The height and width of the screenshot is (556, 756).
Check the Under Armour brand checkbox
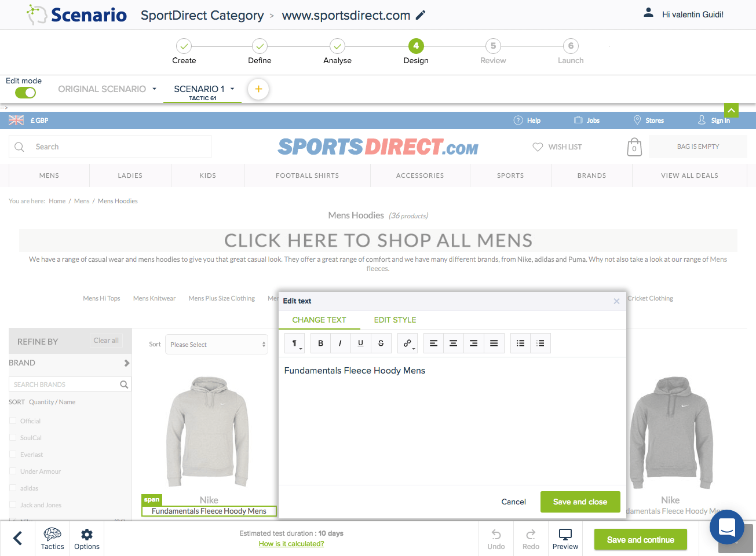point(13,471)
